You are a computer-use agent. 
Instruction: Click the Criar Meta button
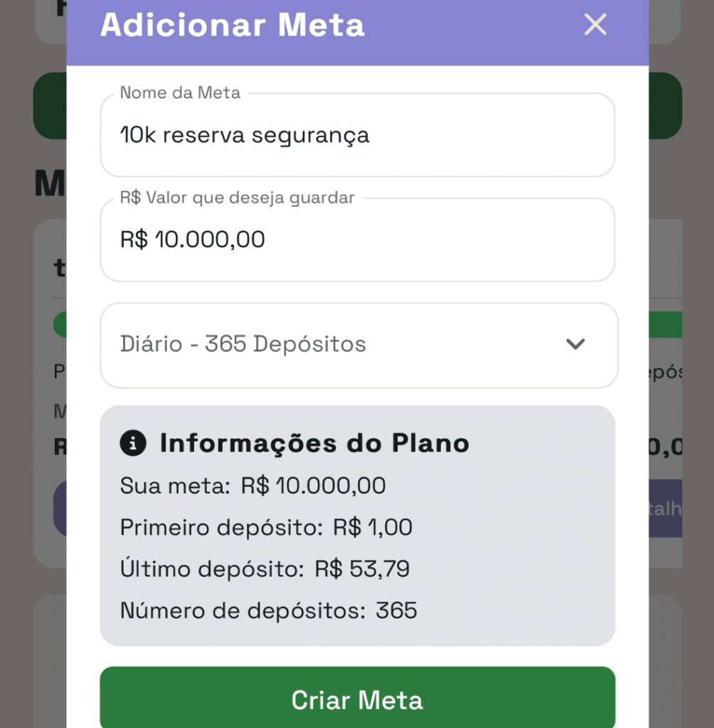(357, 697)
